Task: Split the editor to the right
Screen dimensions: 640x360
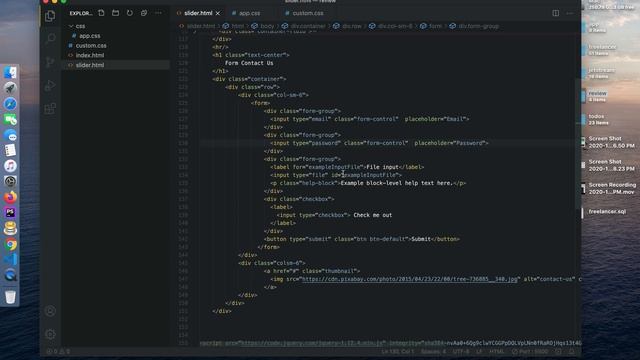Action: pos(556,13)
